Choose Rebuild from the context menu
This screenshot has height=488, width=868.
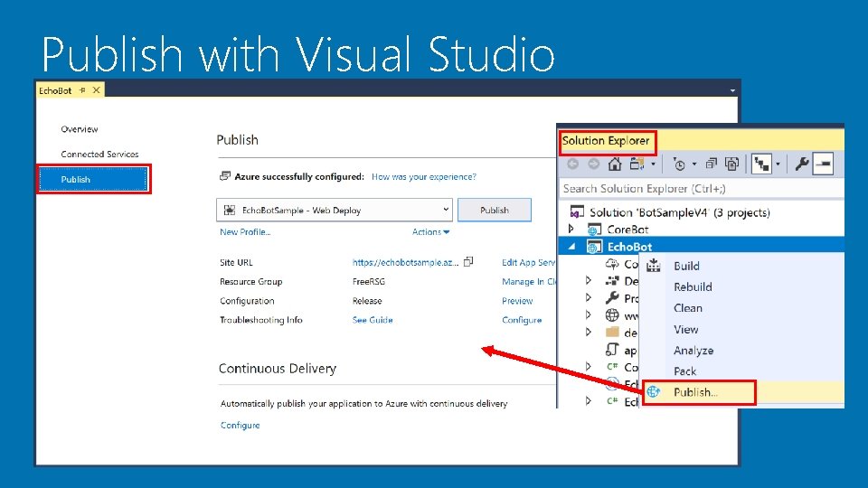tap(693, 287)
